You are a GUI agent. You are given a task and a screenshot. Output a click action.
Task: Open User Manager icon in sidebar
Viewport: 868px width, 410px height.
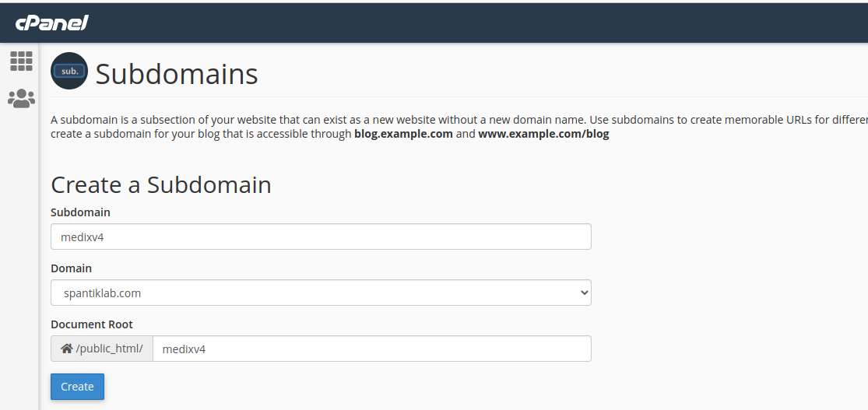(x=21, y=99)
